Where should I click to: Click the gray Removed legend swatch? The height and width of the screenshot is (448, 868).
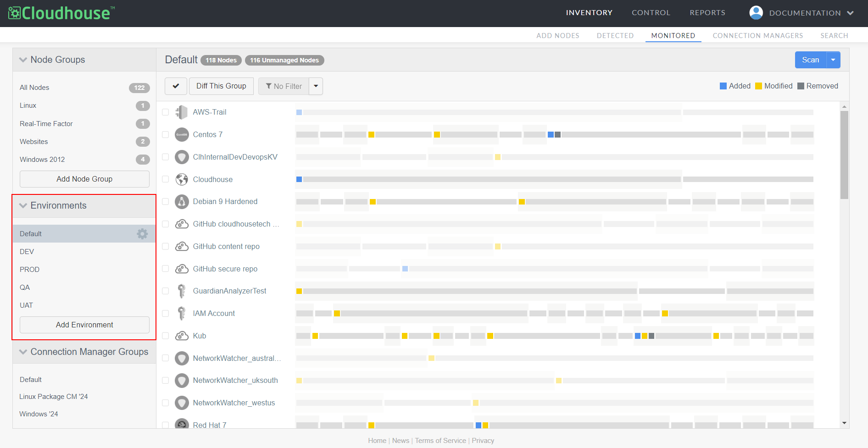[801, 86]
